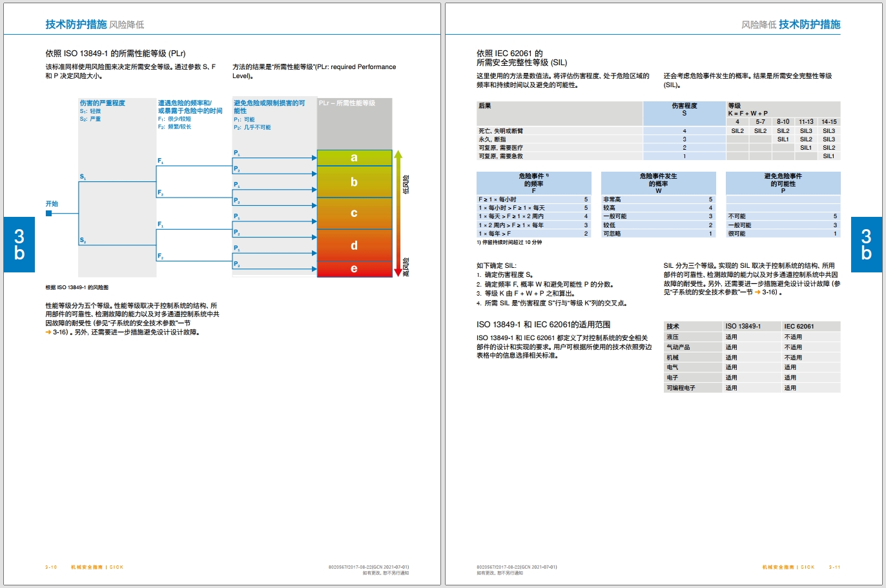This screenshot has width=886, height=588.
Task: Select the green "a" performance level block
Action: pos(354,157)
